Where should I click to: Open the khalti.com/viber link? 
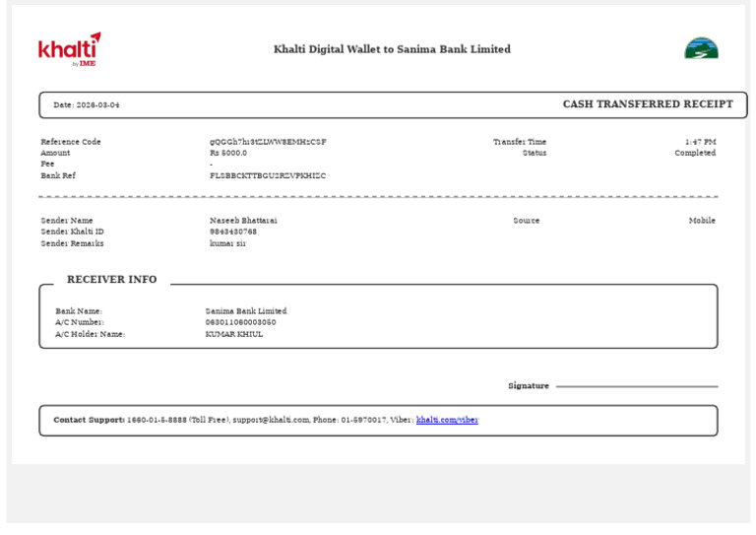[x=447, y=420]
